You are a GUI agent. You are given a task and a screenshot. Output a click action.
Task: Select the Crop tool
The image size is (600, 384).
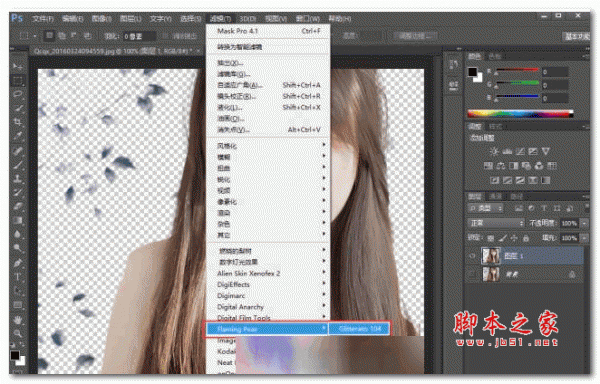click(x=18, y=122)
